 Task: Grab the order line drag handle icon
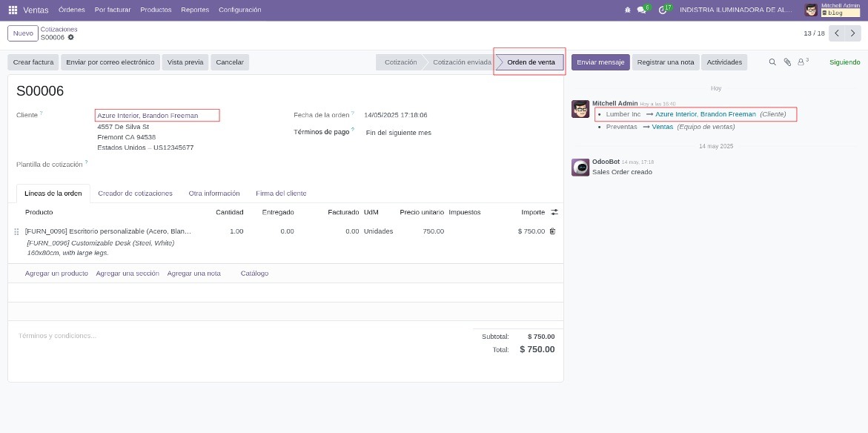click(16, 231)
